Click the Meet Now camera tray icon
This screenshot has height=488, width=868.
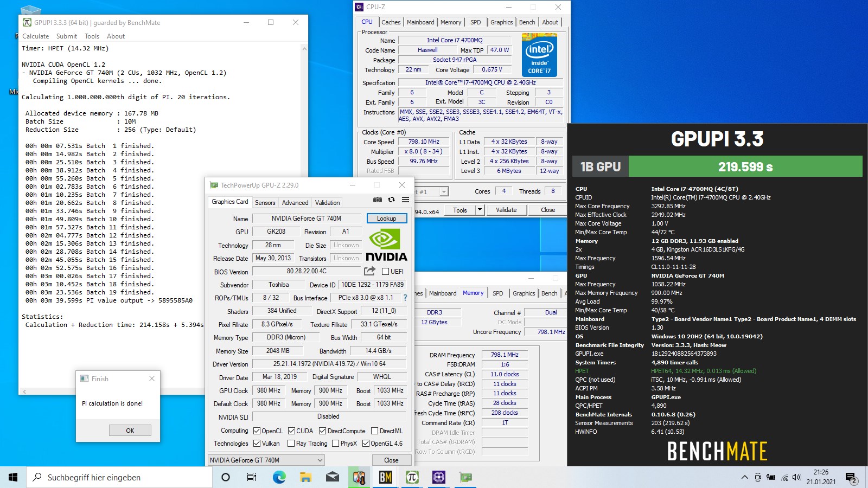point(757,477)
